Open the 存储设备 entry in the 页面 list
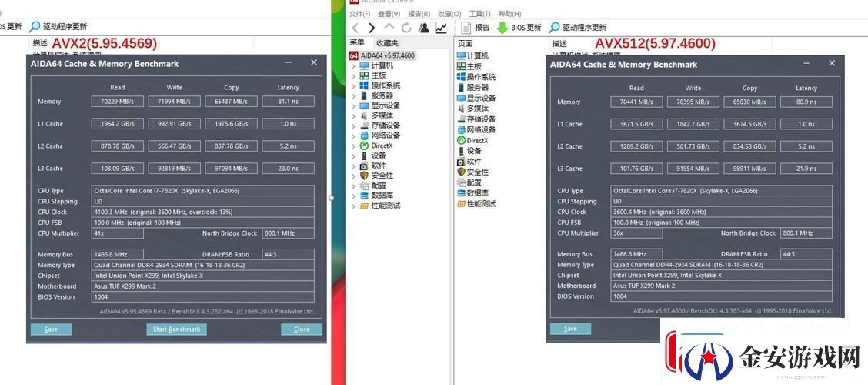Image resolution: width=868 pixels, height=385 pixels. [476, 119]
